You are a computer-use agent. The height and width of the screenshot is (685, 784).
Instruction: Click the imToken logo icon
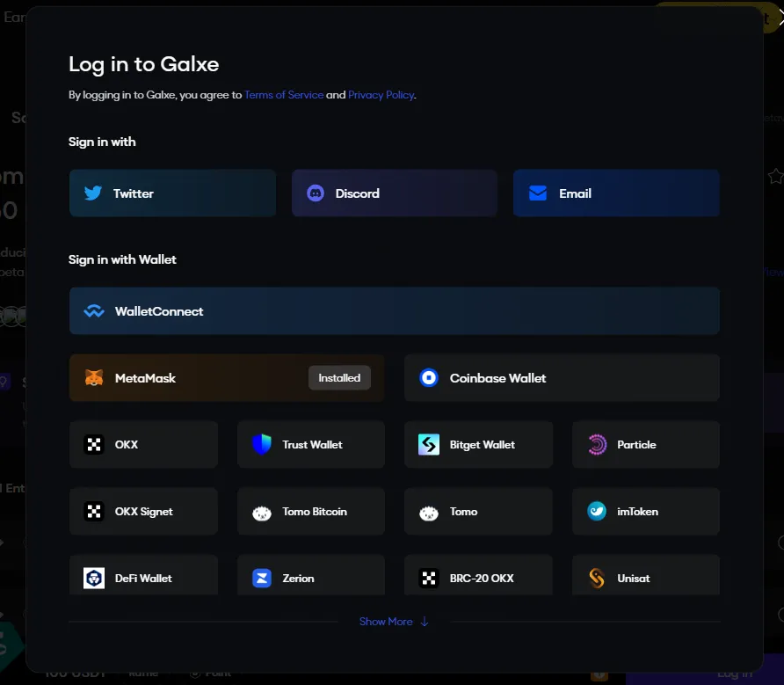click(x=597, y=512)
